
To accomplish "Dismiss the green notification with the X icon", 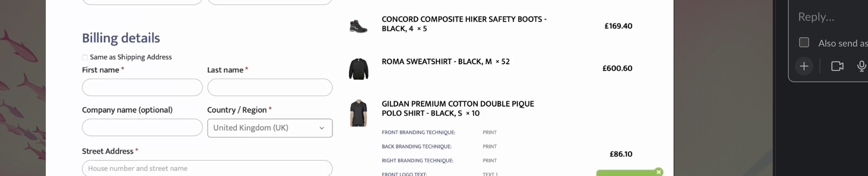I will pos(659,172).
